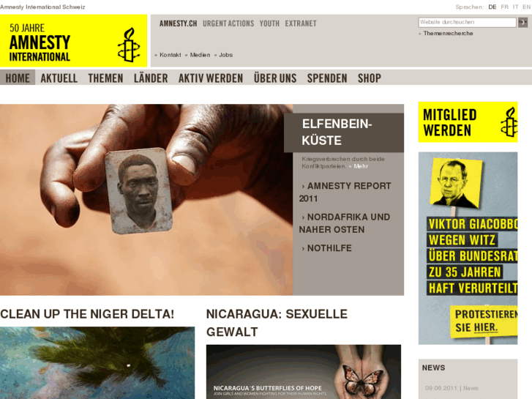This screenshot has width=532, height=399.
Task: Open the Themenrecherche link
Action: (448, 33)
